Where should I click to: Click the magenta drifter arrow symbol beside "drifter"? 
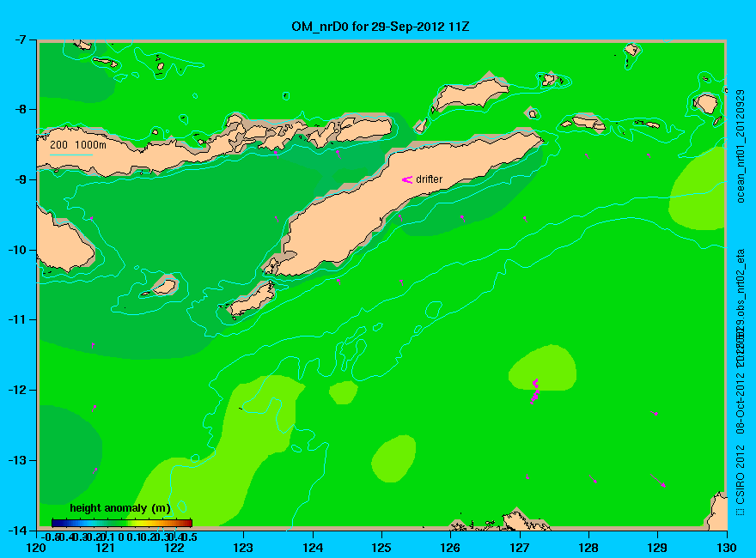(x=407, y=179)
